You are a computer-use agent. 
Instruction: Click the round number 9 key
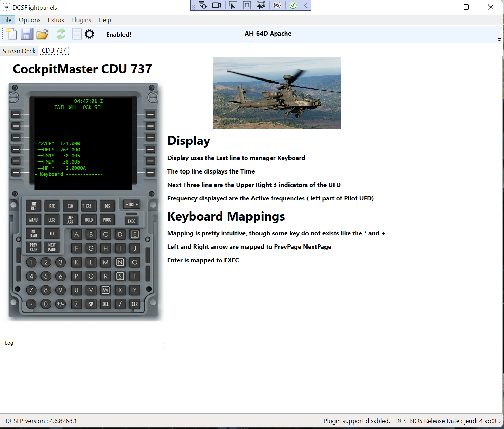(x=60, y=290)
